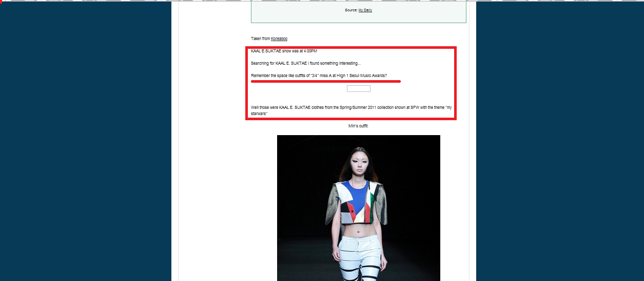
Task: Click the runway model photo
Action: (359, 208)
